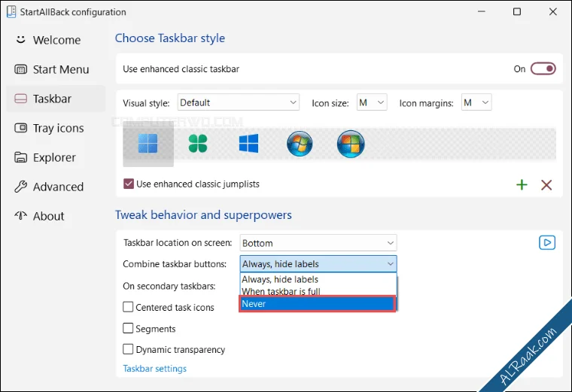Open the Icon size dropdown
The image size is (572, 392).
[371, 102]
